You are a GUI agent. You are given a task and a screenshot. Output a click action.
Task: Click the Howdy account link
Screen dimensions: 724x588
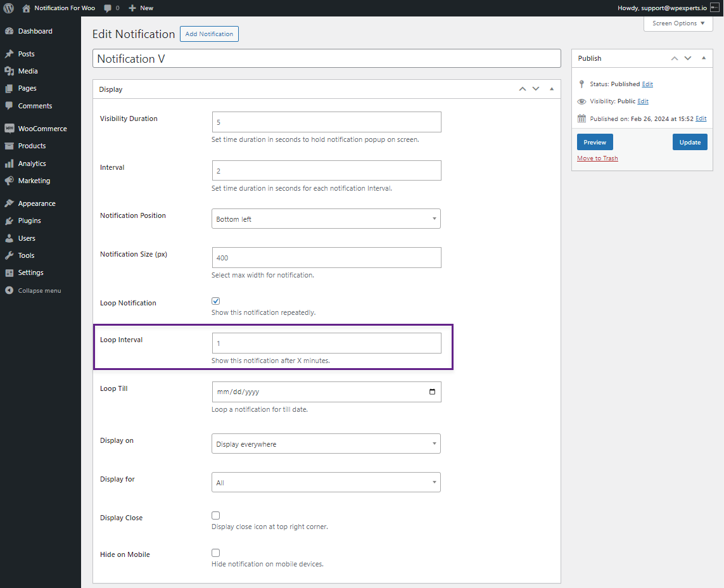click(662, 8)
